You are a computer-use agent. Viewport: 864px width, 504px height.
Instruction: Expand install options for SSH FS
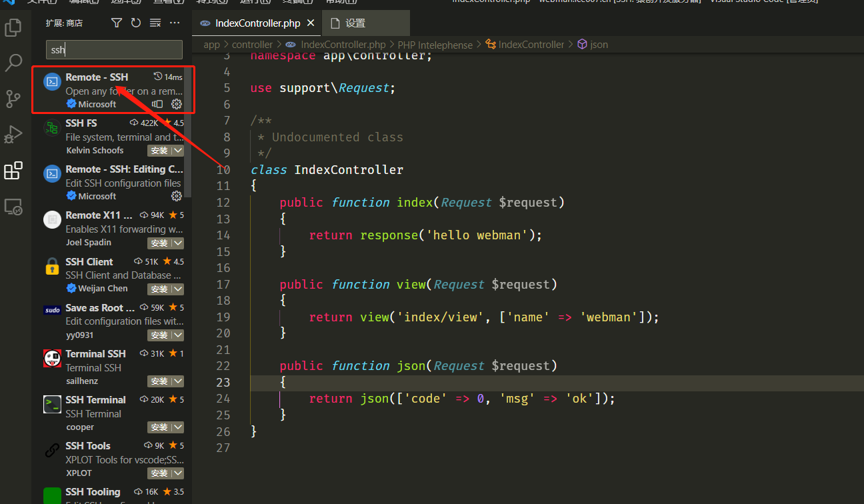(x=178, y=151)
